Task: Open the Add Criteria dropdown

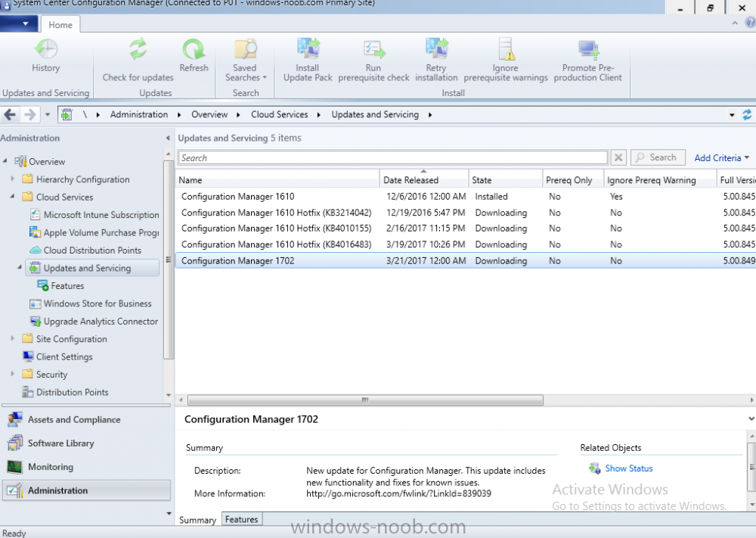Action: (722, 158)
